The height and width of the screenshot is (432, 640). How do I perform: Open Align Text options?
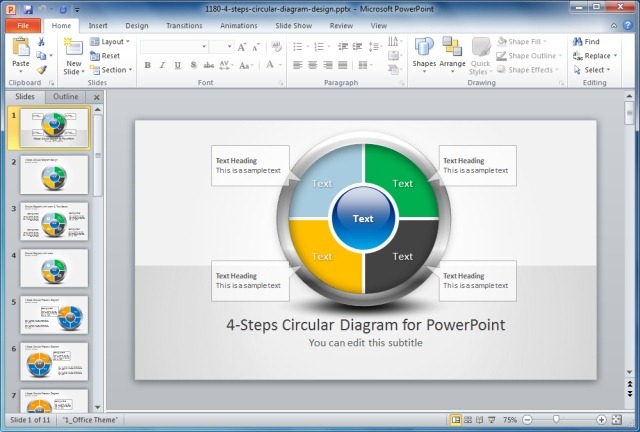point(395,56)
